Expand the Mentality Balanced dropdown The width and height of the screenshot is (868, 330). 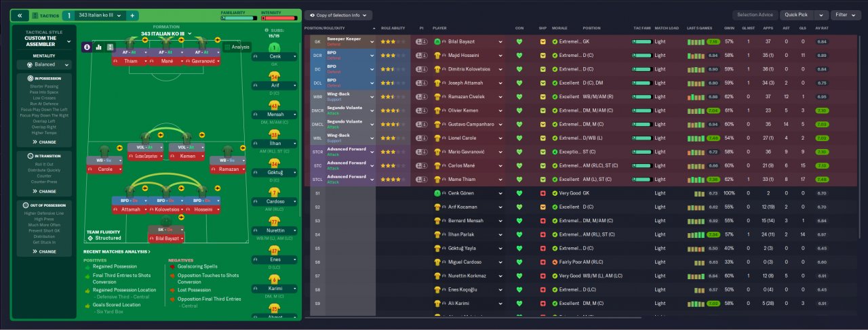(45, 65)
